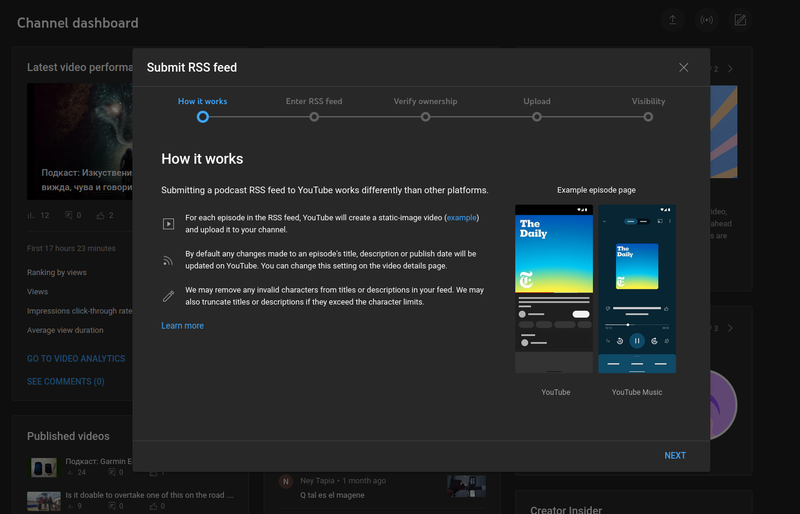Viewport: 800px width, 514px height.
Task: Click the YouTube Music example thumbnail
Action: 636,289
